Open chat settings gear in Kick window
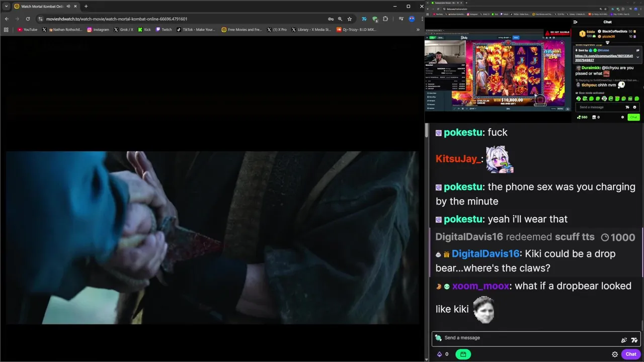 click(x=622, y=117)
